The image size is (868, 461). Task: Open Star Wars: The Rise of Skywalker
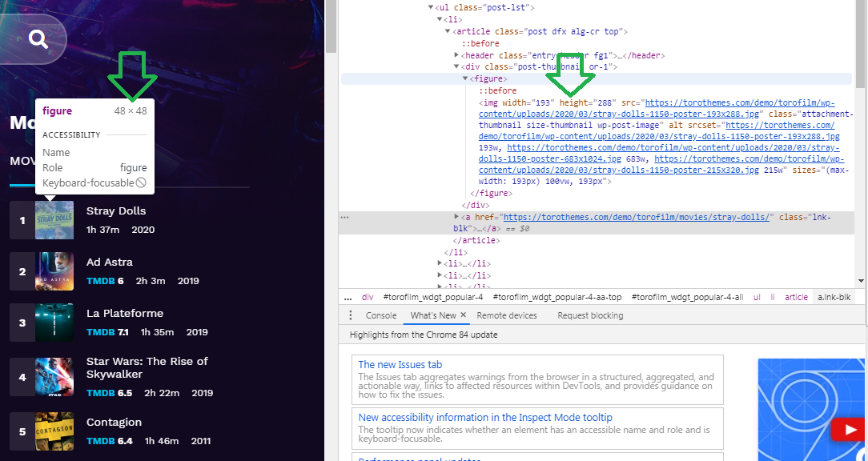pos(147,367)
